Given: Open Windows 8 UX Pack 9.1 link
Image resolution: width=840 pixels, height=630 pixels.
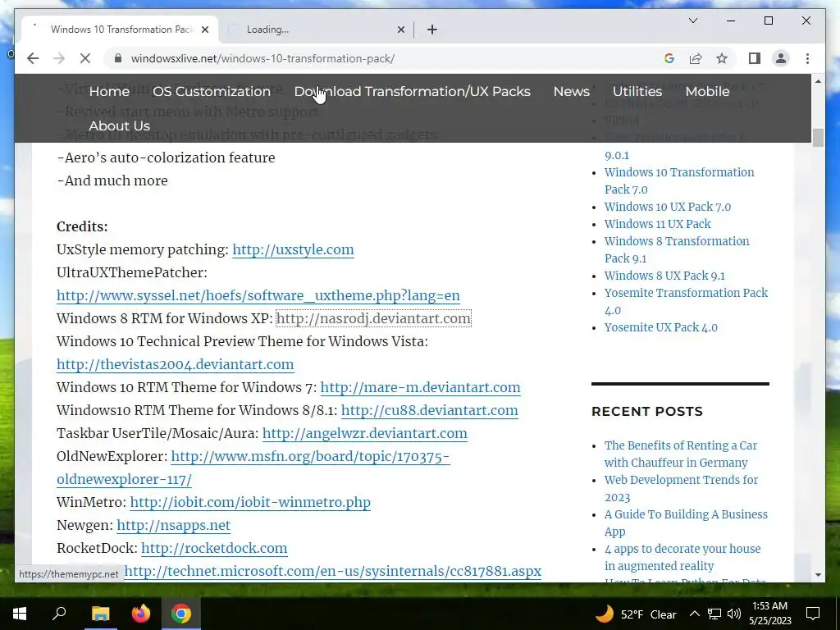Looking at the screenshot, I should (x=664, y=276).
